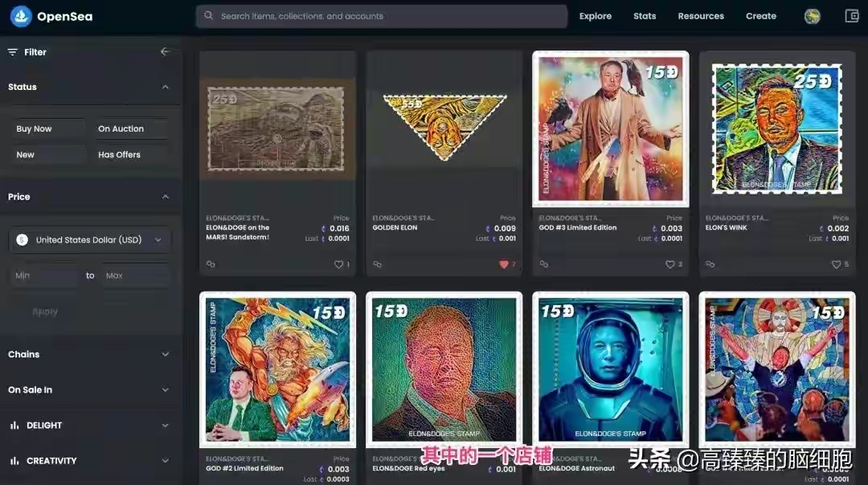Screen dimensions: 868x485
Task: Click the OpenSea brand name text
Action: click(65, 17)
